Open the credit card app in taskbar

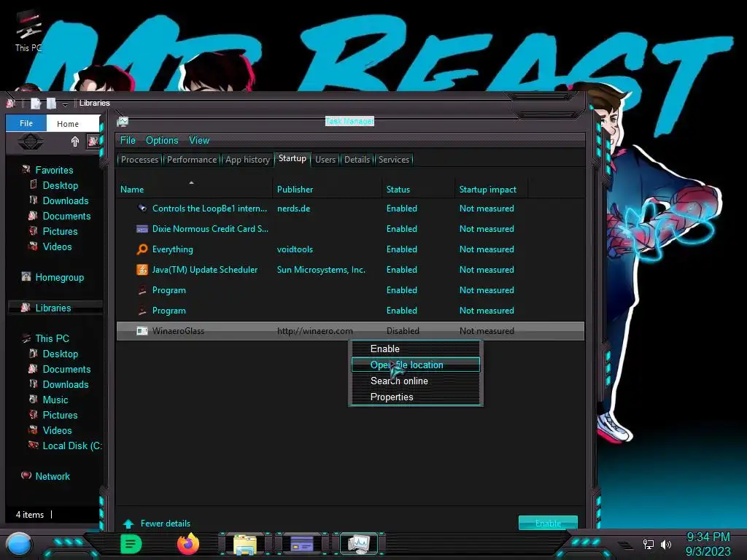[301, 544]
